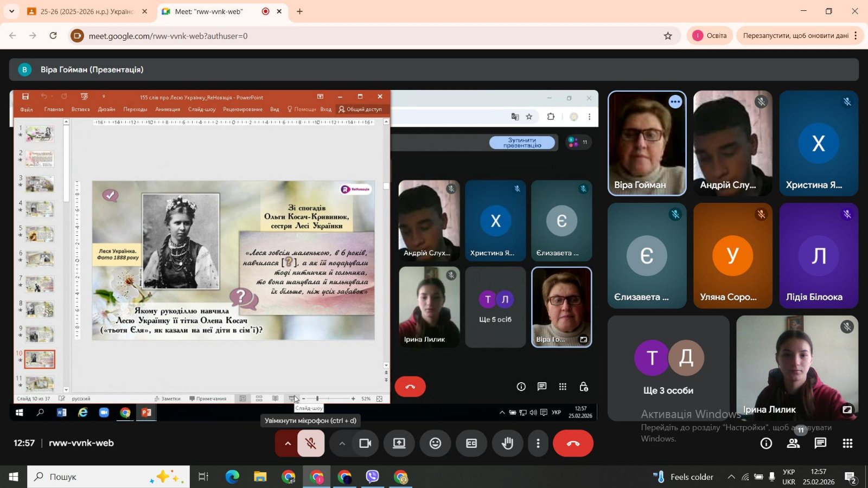Image resolution: width=868 pixels, height=488 pixels.
Task: Click the zoom out minus in PowerPoint
Action: click(x=304, y=399)
